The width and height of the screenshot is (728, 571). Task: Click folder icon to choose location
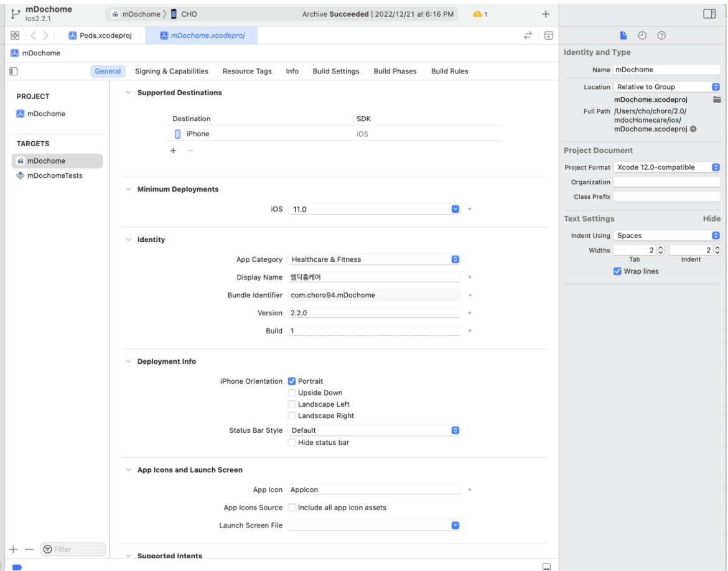coord(717,100)
